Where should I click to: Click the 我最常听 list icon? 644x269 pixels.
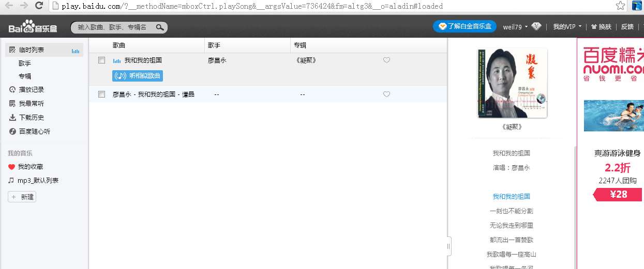coord(12,104)
